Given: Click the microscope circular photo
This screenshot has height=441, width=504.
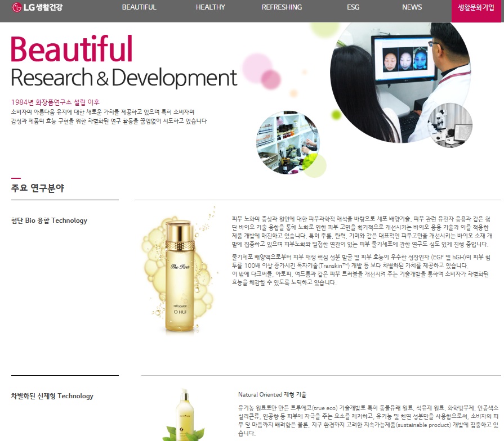Looking at the screenshot, I should click(x=450, y=125).
